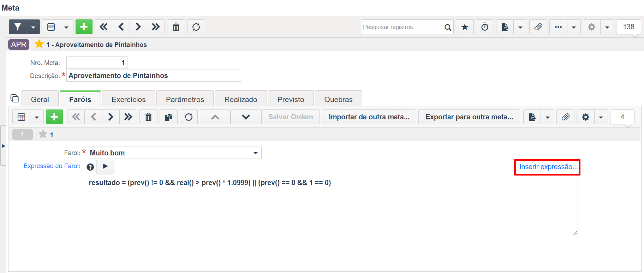Open the more options ellipsis button
The width and height of the screenshot is (644, 273).
click(558, 27)
